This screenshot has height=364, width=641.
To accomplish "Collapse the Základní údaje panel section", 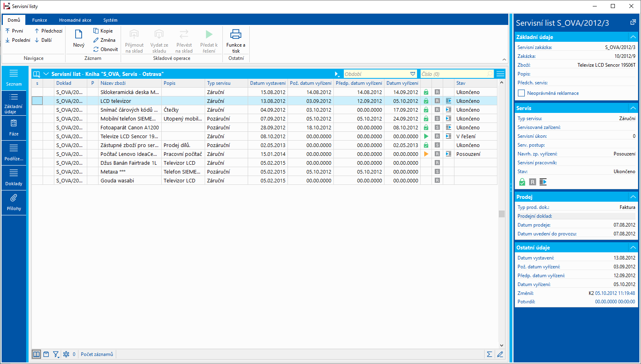I will (x=633, y=37).
